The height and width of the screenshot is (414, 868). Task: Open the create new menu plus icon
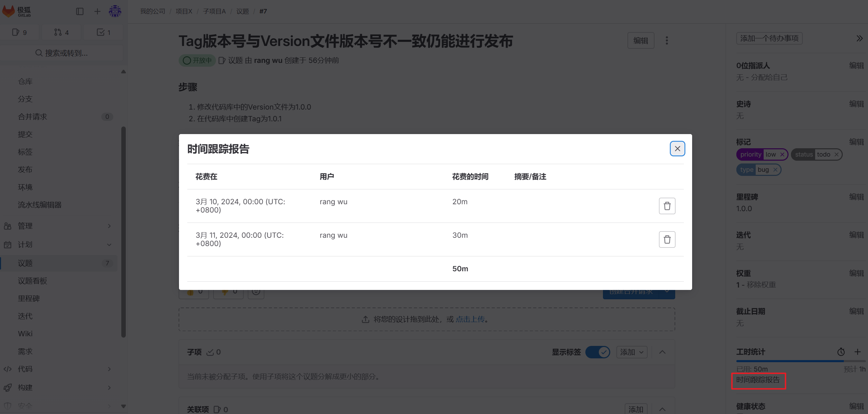[97, 11]
